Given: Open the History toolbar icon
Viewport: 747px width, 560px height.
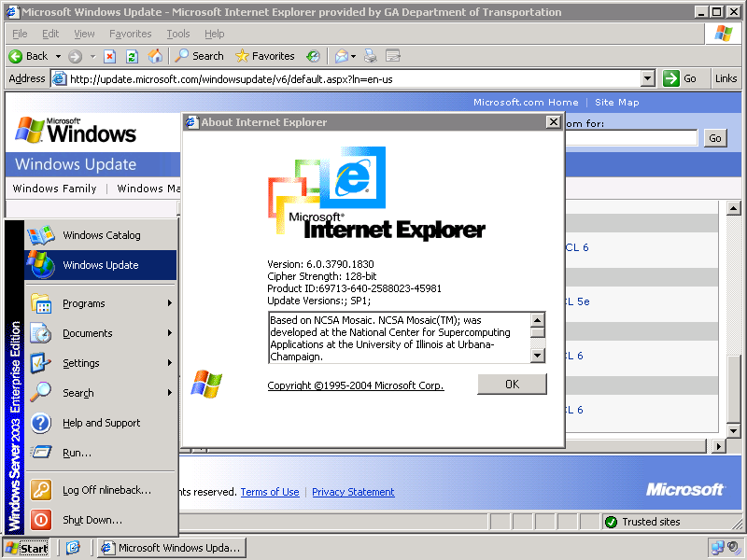Looking at the screenshot, I should tap(313, 56).
